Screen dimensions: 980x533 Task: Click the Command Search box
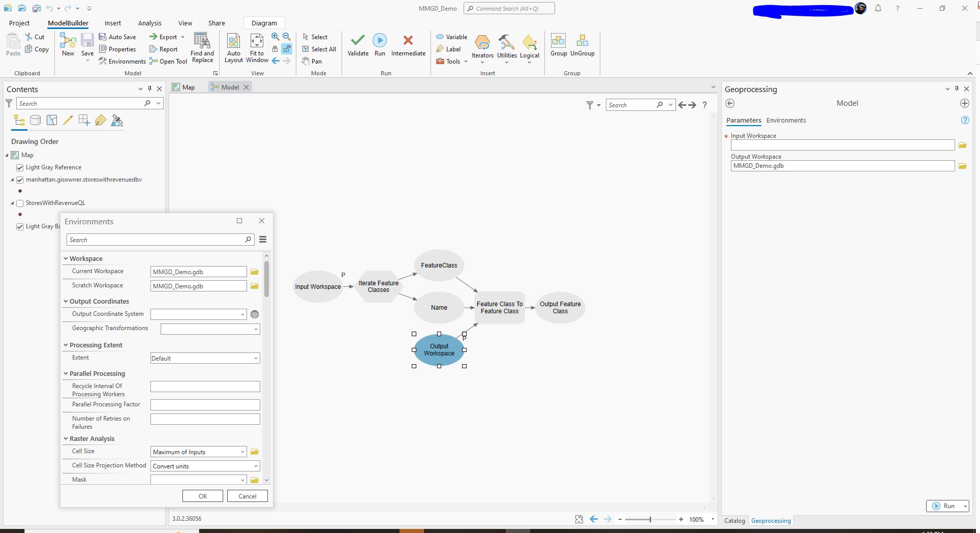[509, 8]
